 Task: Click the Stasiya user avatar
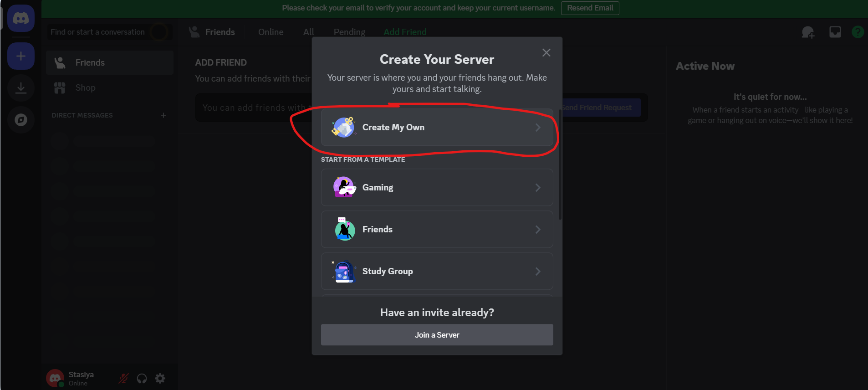(x=55, y=378)
